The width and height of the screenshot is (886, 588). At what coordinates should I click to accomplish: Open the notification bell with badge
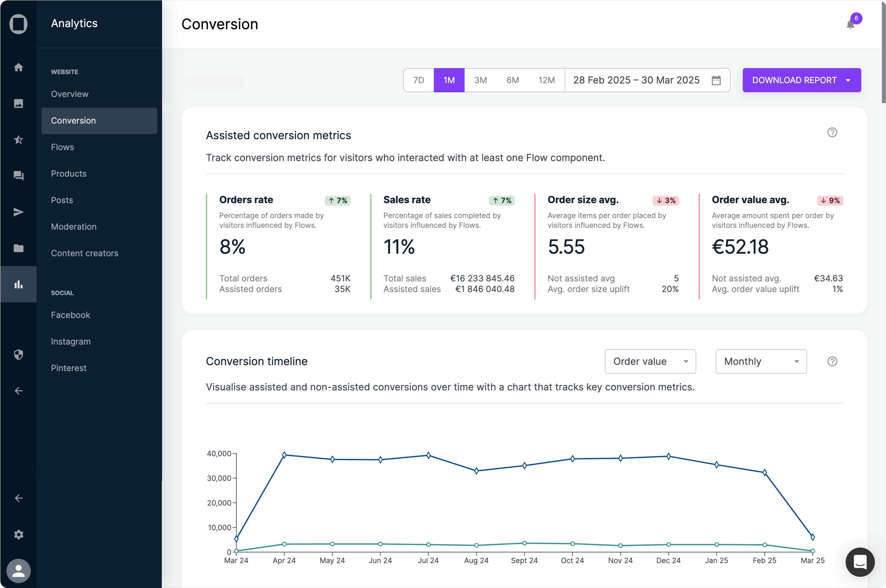click(x=850, y=24)
